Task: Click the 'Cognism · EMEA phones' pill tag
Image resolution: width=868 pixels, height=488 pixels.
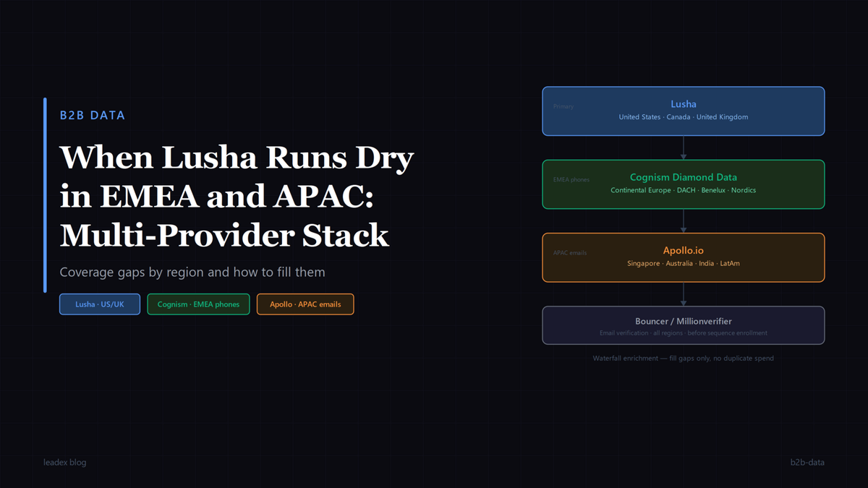Action: point(199,304)
